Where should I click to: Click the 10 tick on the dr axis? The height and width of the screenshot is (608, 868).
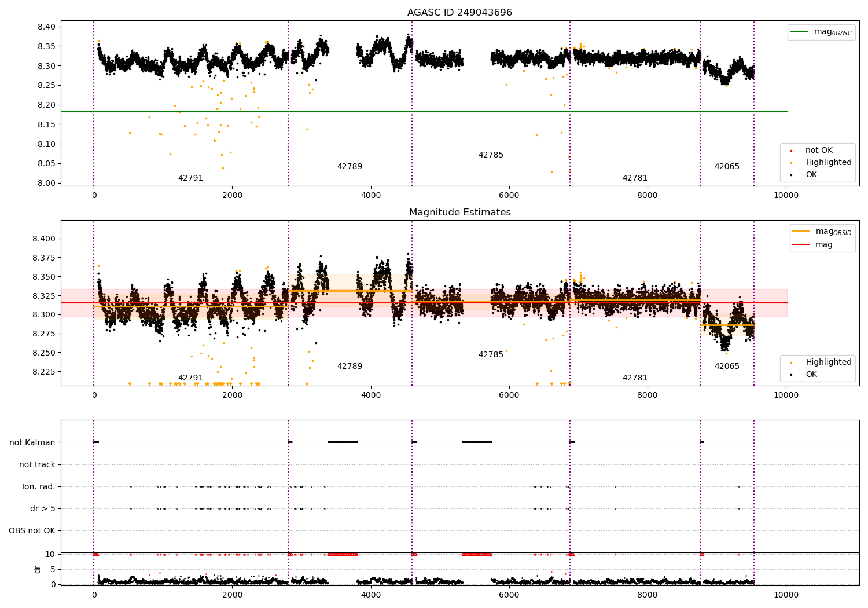pyautogui.click(x=50, y=555)
